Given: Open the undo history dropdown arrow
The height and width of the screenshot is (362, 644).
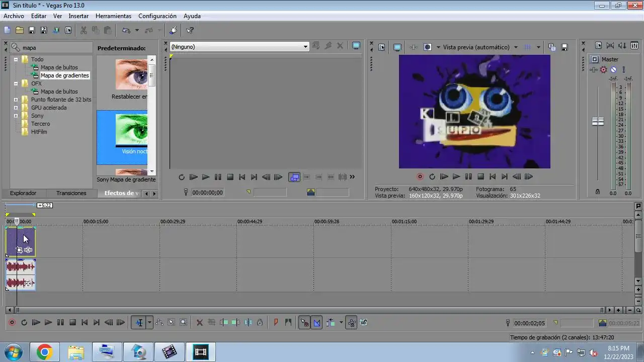Looking at the screenshot, I should point(137,30).
